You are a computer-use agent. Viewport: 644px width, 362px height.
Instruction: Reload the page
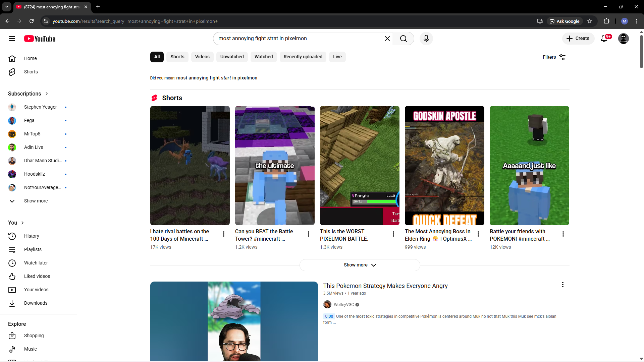point(32,21)
